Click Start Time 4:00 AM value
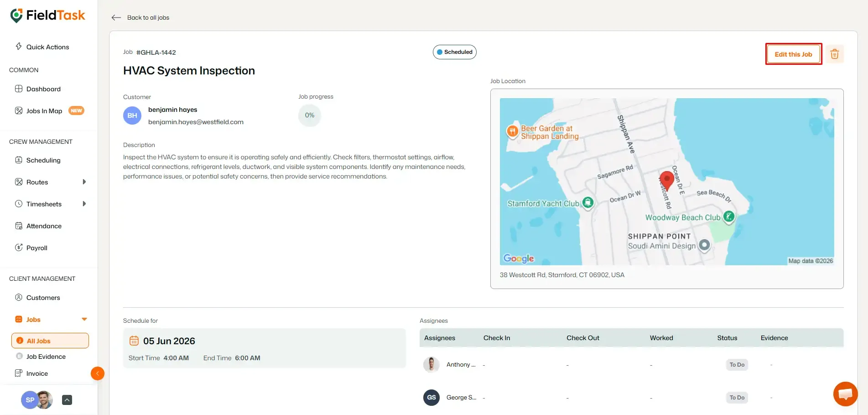The image size is (868, 415). pos(176,358)
